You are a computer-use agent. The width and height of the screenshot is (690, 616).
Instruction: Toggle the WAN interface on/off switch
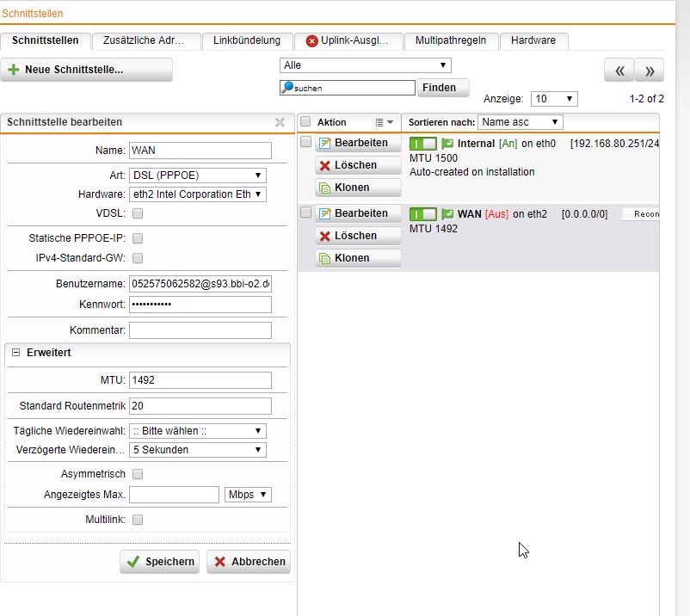[x=423, y=214]
